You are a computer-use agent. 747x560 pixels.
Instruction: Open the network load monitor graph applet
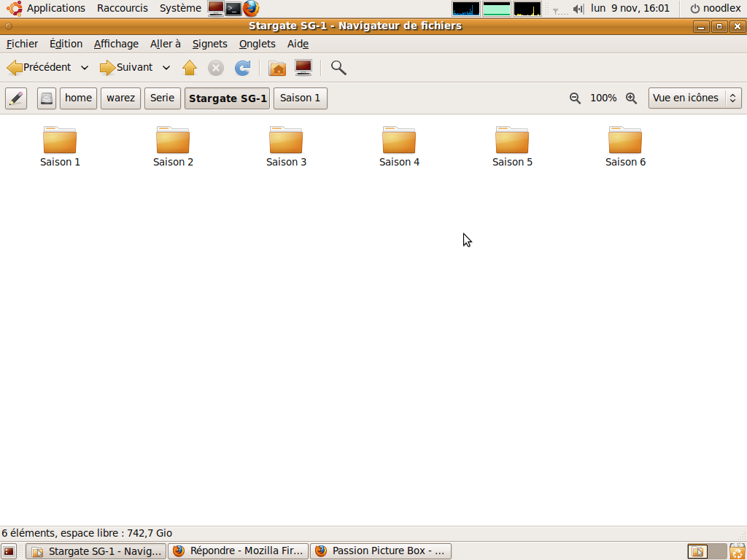pos(527,9)
